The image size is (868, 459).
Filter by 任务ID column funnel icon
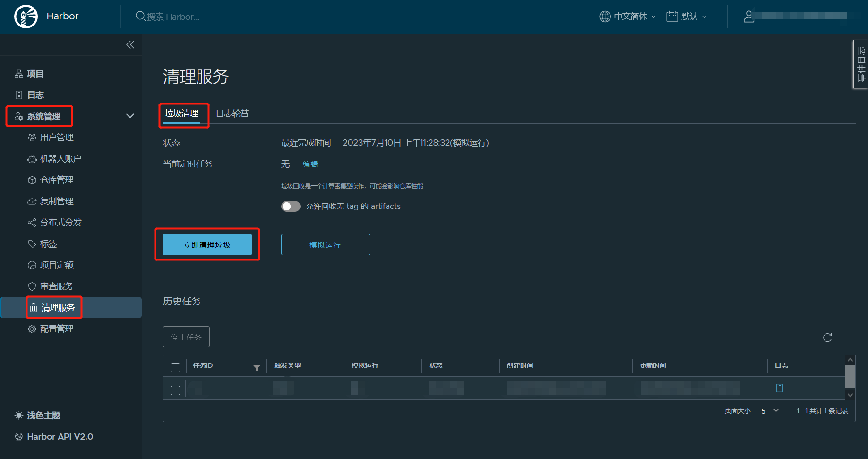(x=257, y=368)
